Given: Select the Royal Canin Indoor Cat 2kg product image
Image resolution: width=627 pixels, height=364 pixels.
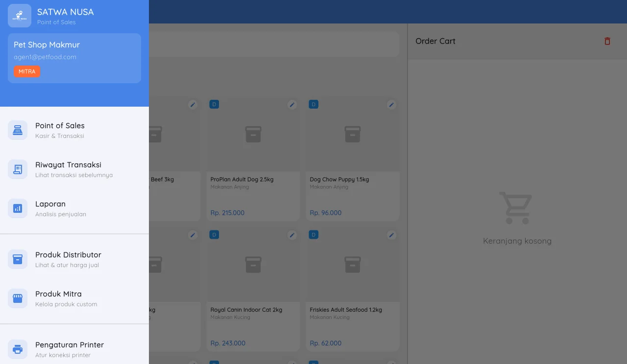Looking at the screenshot, I should pyautogui.click(x=253, y=265).
